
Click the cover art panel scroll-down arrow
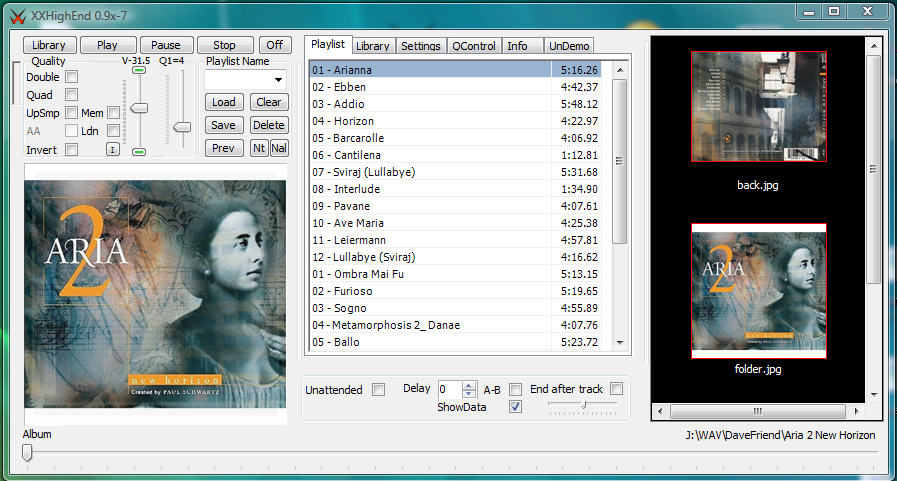pyautogui.click(x=874, y=395)
